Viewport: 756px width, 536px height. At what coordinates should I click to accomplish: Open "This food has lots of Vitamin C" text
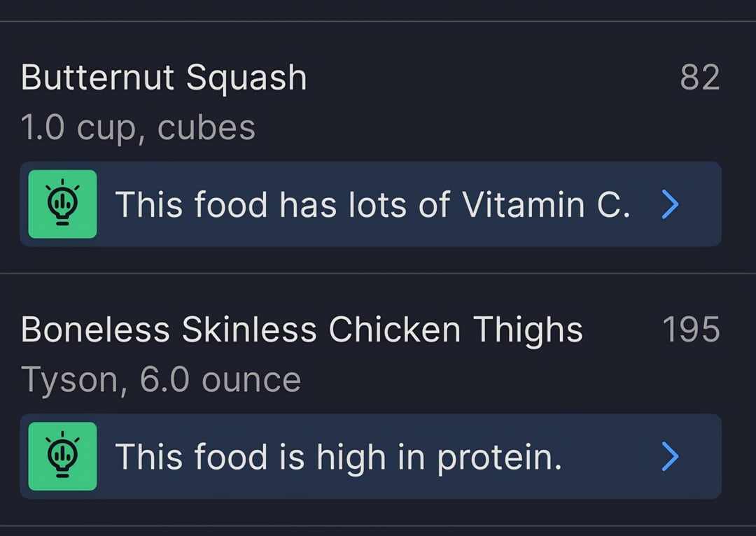click(x=372, y=205)
